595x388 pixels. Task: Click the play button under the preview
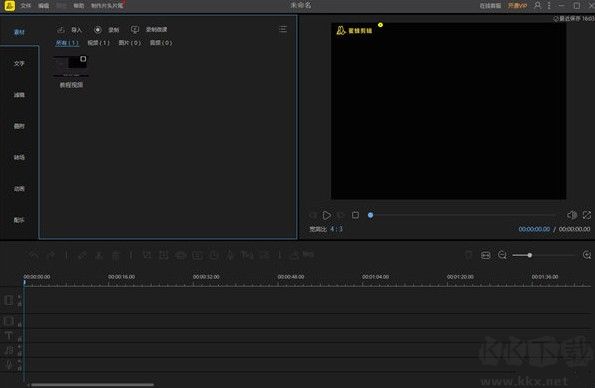click(326, 215)
